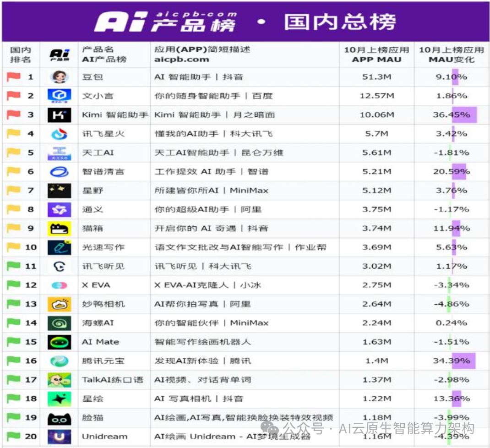This screenshot has height=448, width=490.
Task: Click the 应用(APP)简短描述 column header
Action: coord(202,55)
